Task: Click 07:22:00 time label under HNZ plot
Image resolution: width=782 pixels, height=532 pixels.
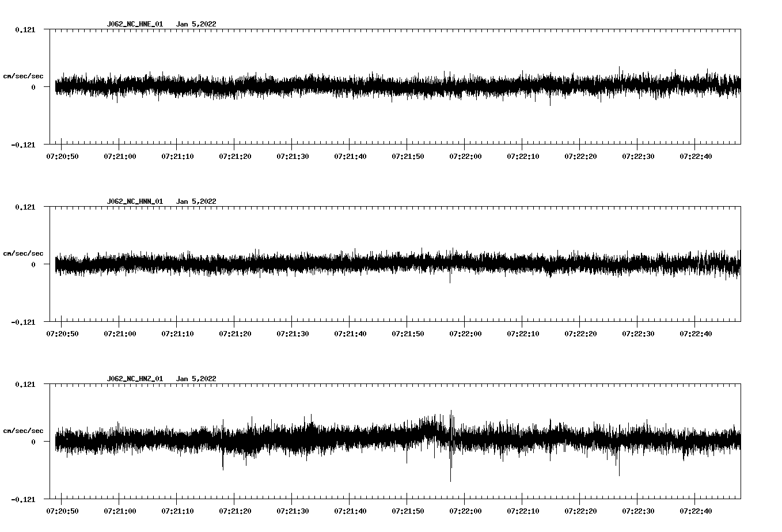Action: (465, 511)
